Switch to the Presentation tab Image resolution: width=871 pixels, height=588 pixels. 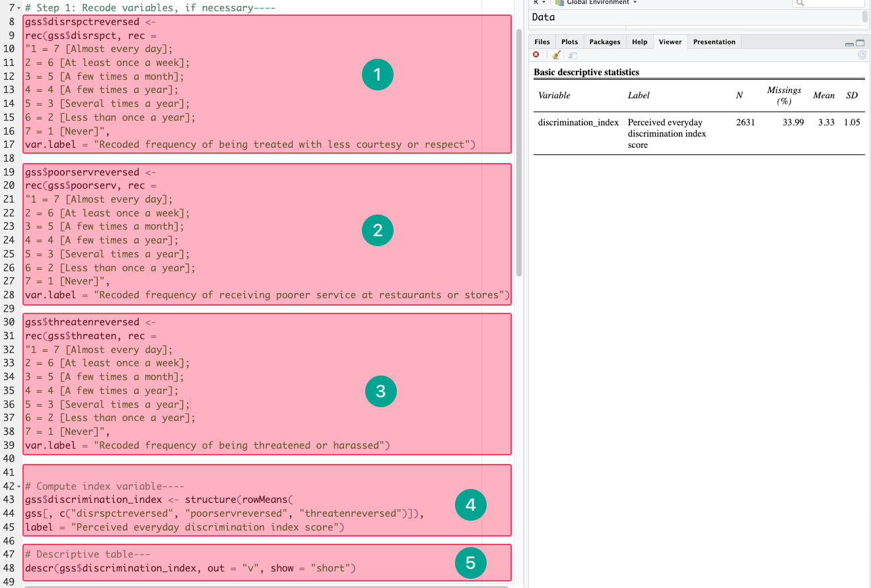point(714,42)
